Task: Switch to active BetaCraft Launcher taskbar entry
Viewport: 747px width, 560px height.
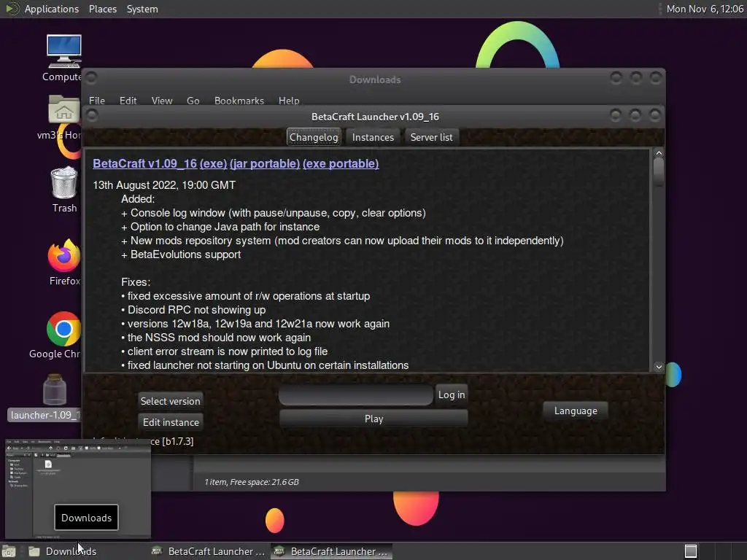Action: click(x=332, y=551)
